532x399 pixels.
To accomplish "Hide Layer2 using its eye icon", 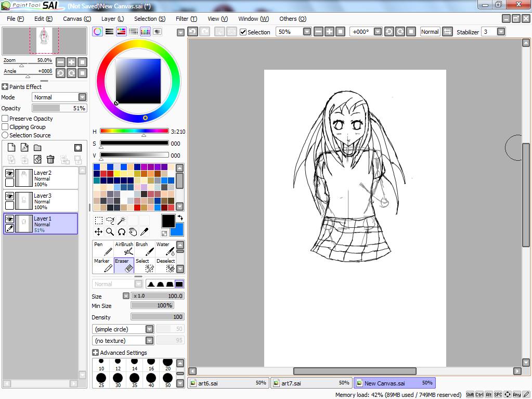I will pyautogui.click(x=9, y=174).
